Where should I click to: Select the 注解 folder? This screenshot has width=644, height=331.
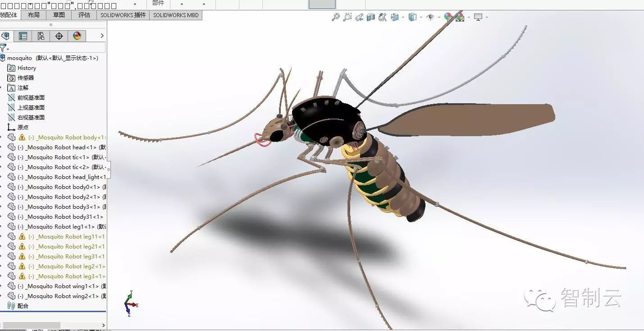[x=18, y=88]
